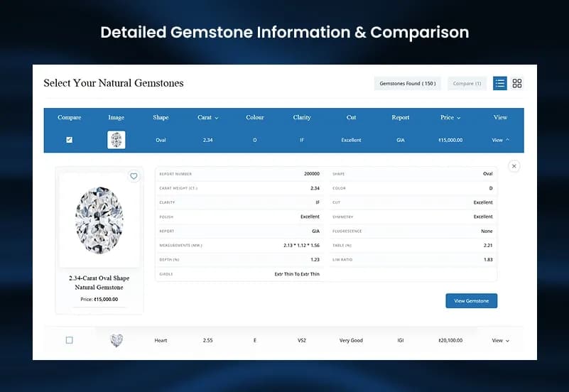The height and width of the screenshot is (392, 569).
Task: Click the Compare column header
Action: 70,117
